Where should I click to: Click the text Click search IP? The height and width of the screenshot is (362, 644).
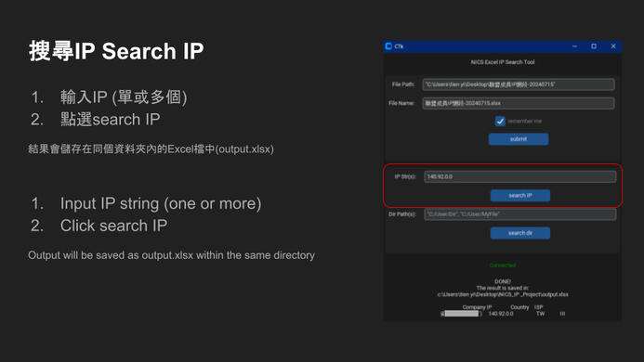pyautogui.click(x=113, y=226)
